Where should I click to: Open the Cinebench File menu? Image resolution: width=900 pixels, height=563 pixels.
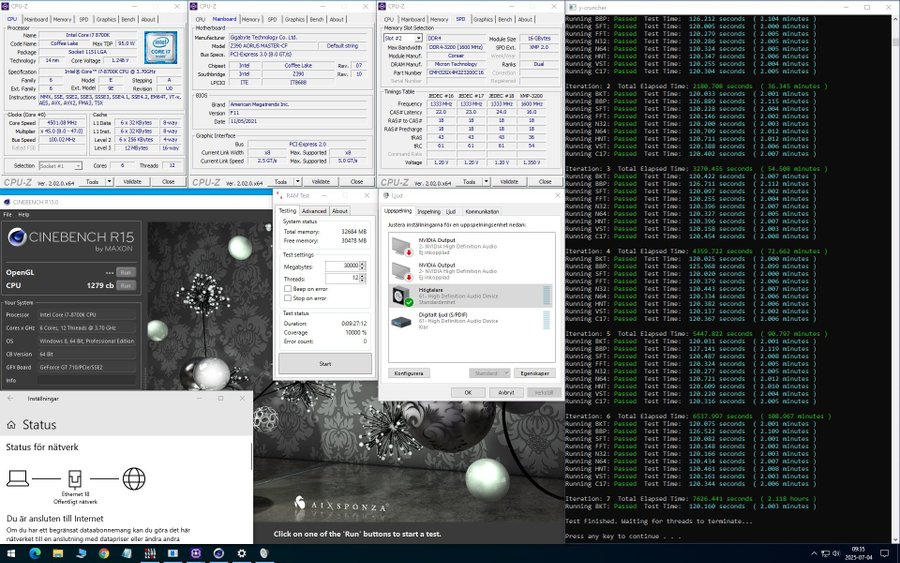click(9, 214)
